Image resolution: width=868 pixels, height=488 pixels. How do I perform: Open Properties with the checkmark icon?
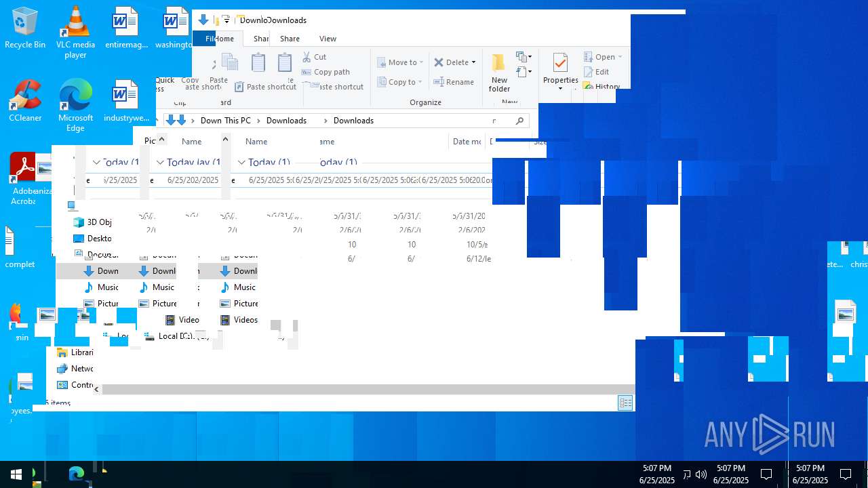pyautogui.click(x=560, y=71)
